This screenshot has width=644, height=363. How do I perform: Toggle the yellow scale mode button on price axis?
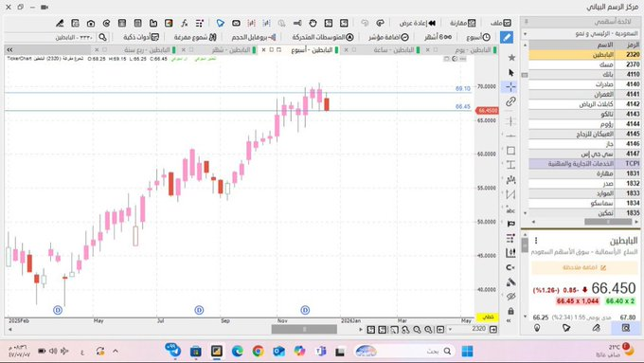[x=488, y=317]
